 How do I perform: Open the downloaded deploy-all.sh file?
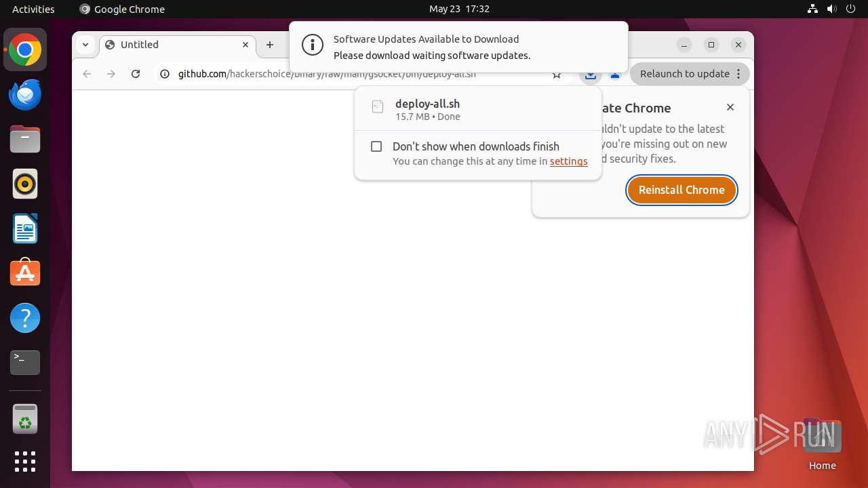point(477,109)
